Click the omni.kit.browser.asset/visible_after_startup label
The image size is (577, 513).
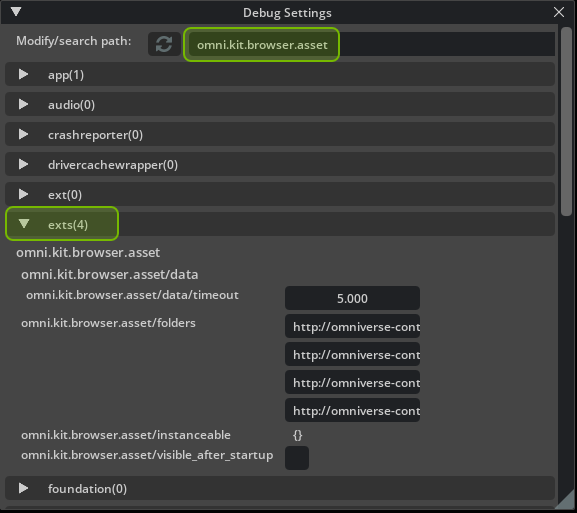click(x=147, y=455)
